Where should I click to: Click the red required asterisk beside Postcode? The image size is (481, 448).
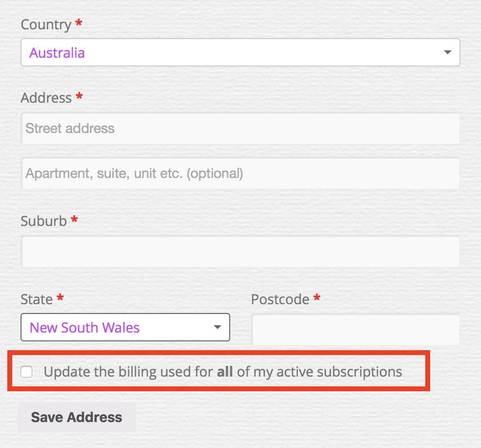[317, 297]
